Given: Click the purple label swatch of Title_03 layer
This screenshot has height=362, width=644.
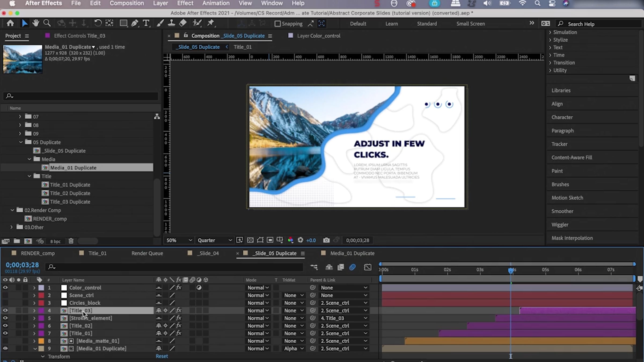Looking at the screenshot, I should (x=41, y=311).
